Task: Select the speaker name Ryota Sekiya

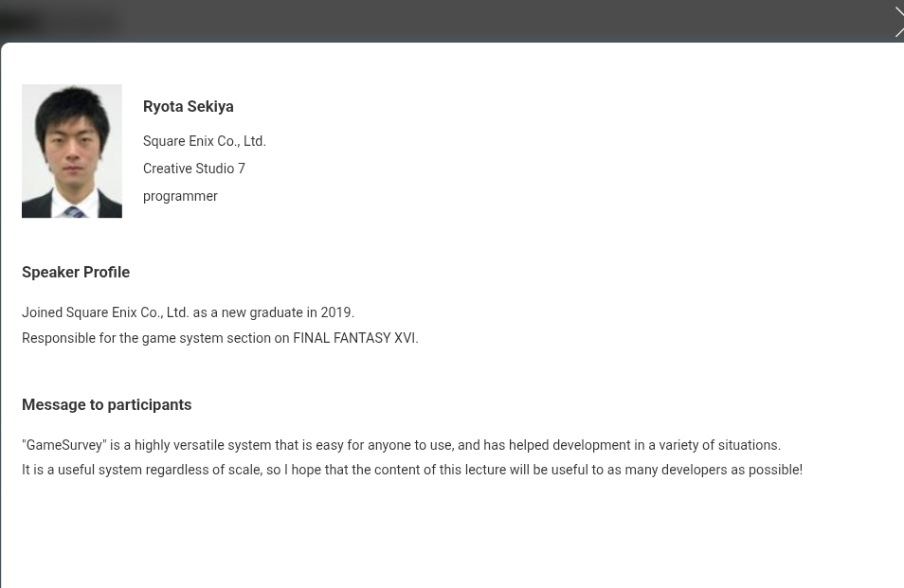Action: point(188,107)
